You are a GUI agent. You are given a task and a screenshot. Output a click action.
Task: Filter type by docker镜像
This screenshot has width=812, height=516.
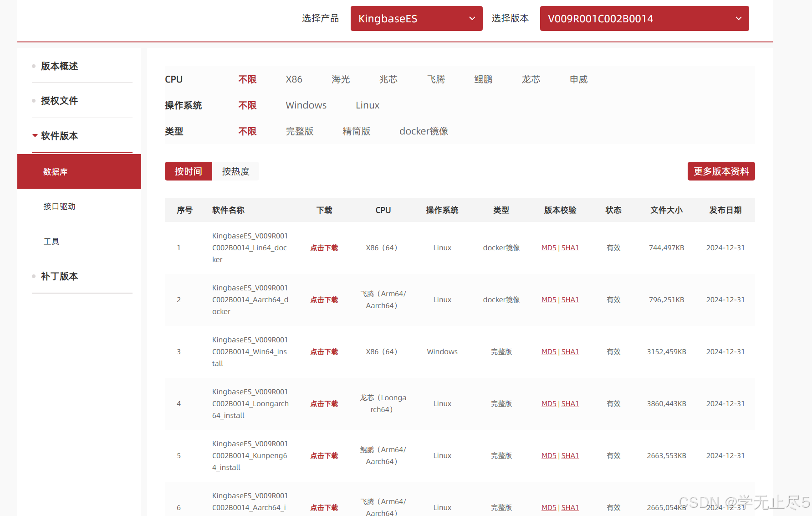(424, 131)
